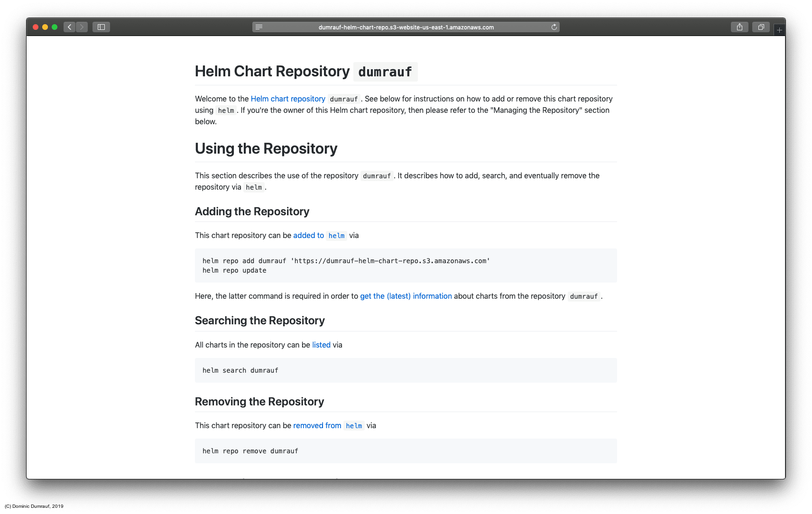Viewport: 812px width, 514px height.
Task: Click the dumrauf badge in the heading
Action: 385,72
